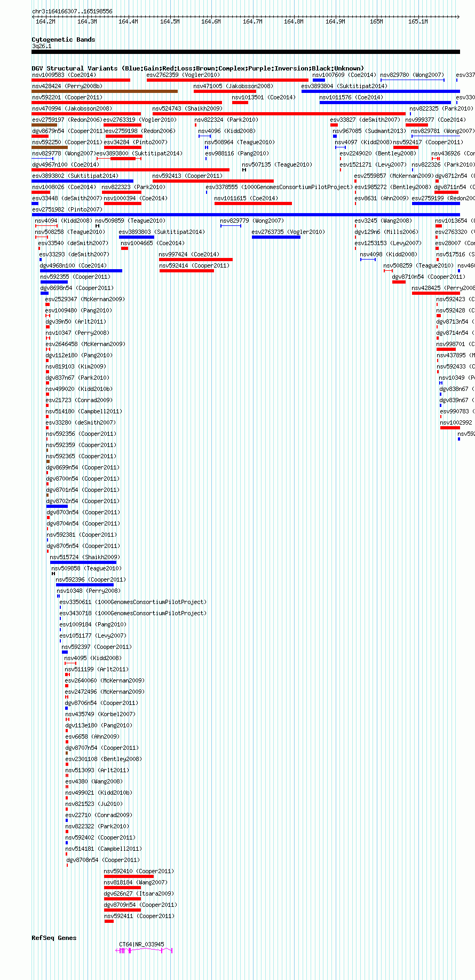Screen dimensions: 475x980
Task: Click the black 3q26.1 cytogenetic band bar
Action: point(246,52)
